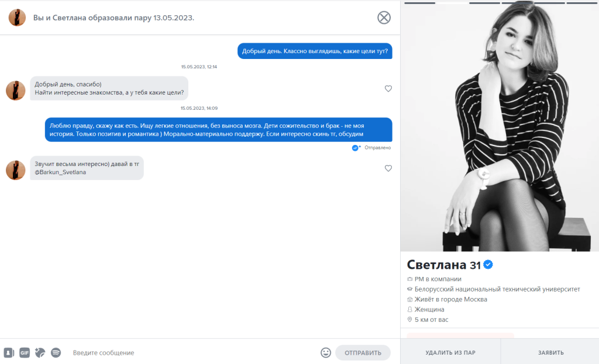Select second photo indicator segment above profile picture
This screenshot has height=364, width=599.
[452, 3]
